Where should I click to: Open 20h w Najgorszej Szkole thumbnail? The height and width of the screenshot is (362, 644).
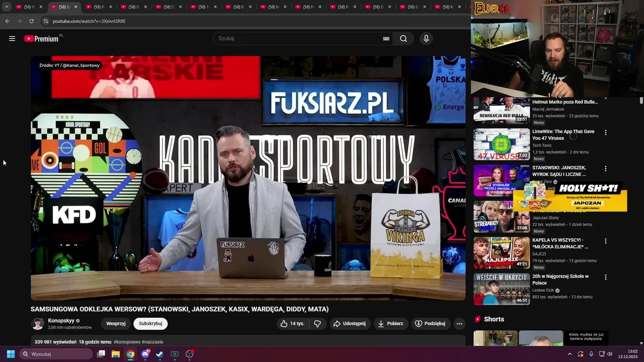point(502,289)
